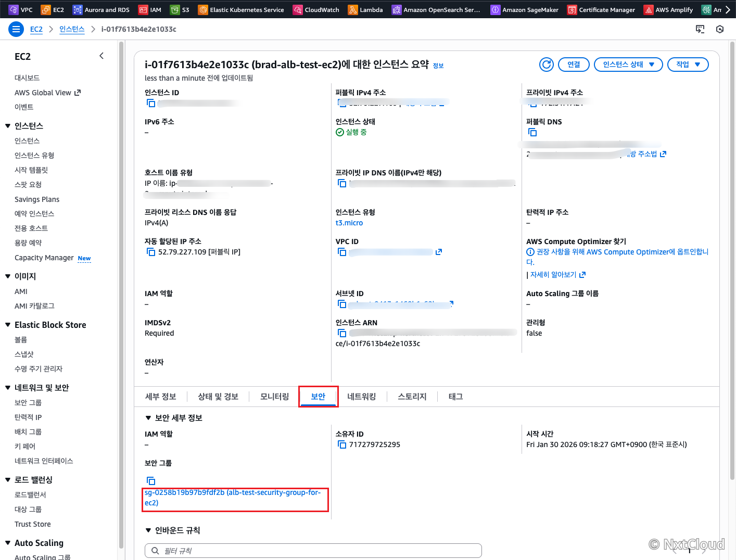This screenshot has height=560, width=736.
Task: Collapse the EC2 side navigation panel
Action: (x=101, y=56)
